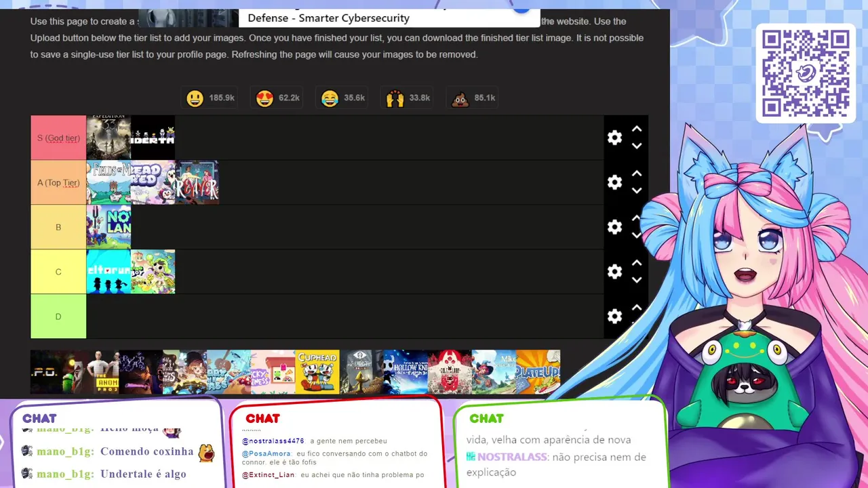
Task: Select the bird fishing game image in the pool
Action: coord(229,372)
